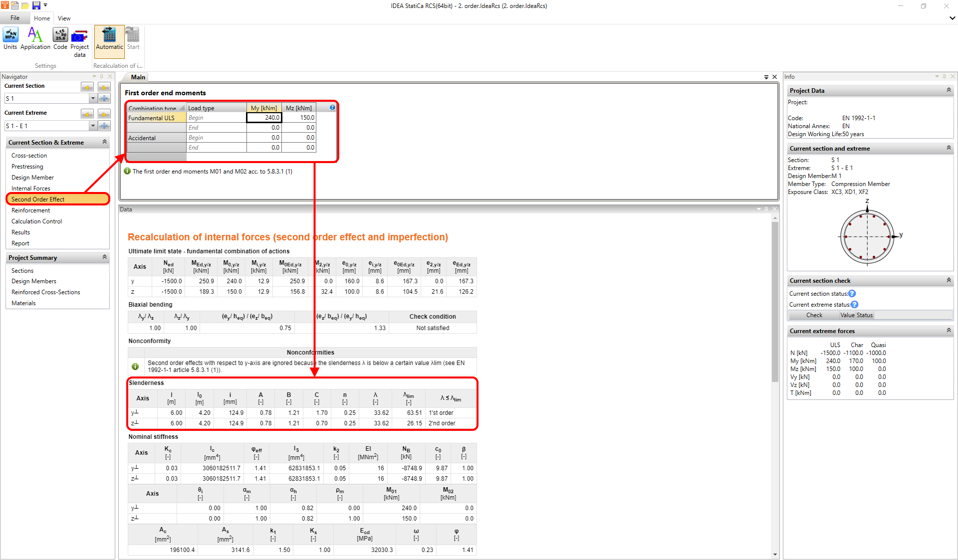Open the File menu
This screenshot has width=958, height=560.
pos(15,18)
